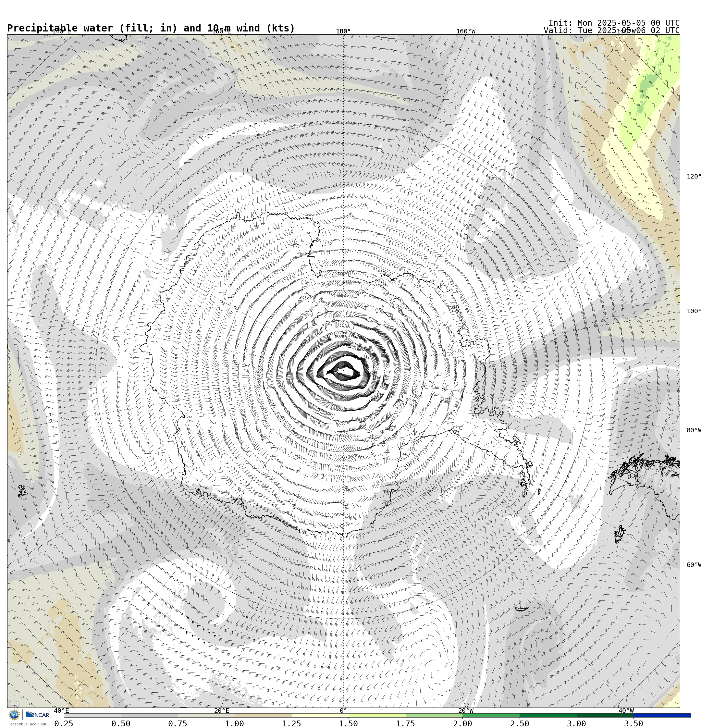This screenshot has width=701, height=728.
Task: Click the NCAR logo
Action: coord(37,714)
